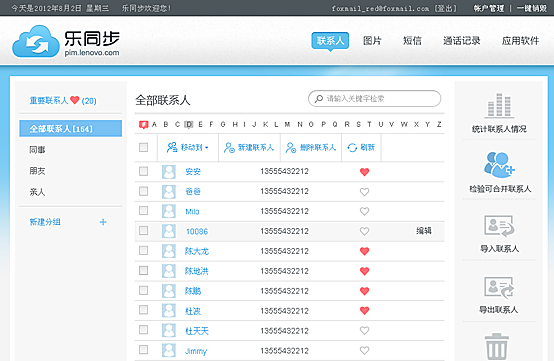Click the check mergeable contacts people icon
Viewport: 554px width, 361px height.
500,165
